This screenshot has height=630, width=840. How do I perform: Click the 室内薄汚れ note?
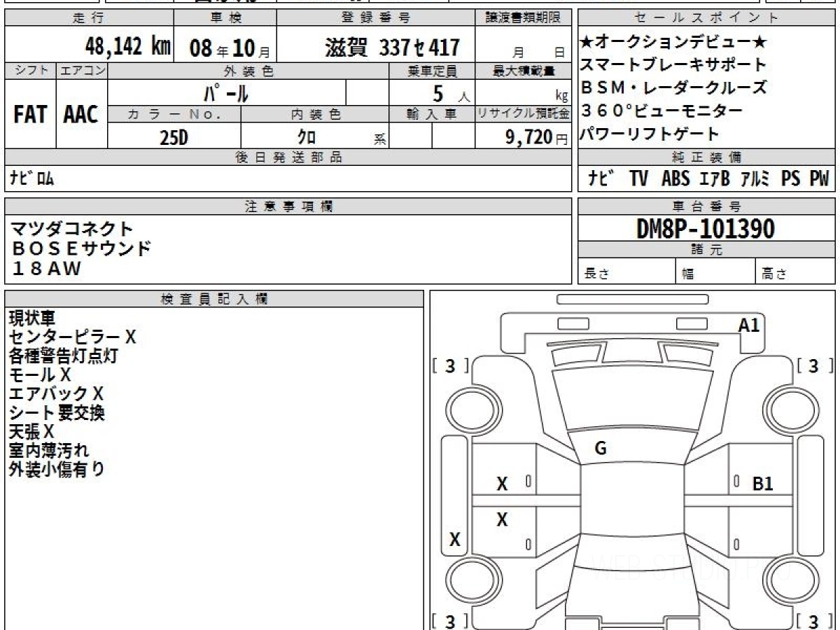49,451
